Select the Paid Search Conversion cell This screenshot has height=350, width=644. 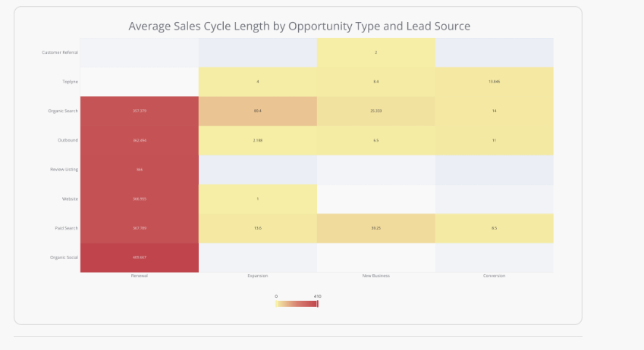tap(494, 229)
